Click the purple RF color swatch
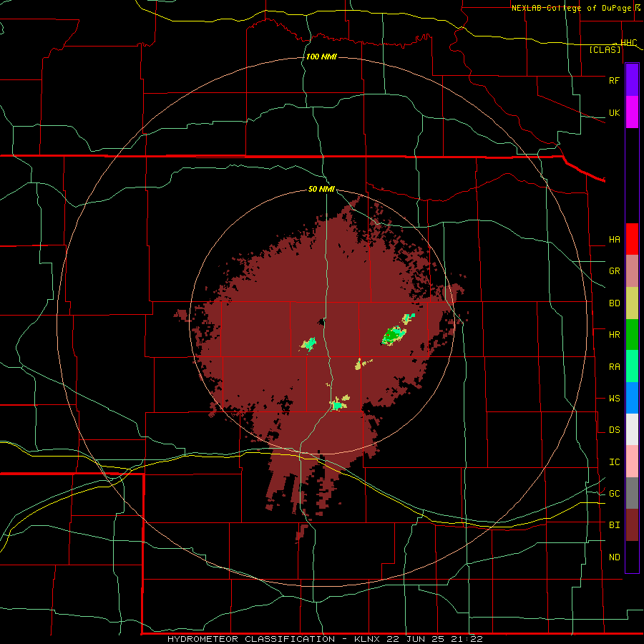 pos(632,80)
